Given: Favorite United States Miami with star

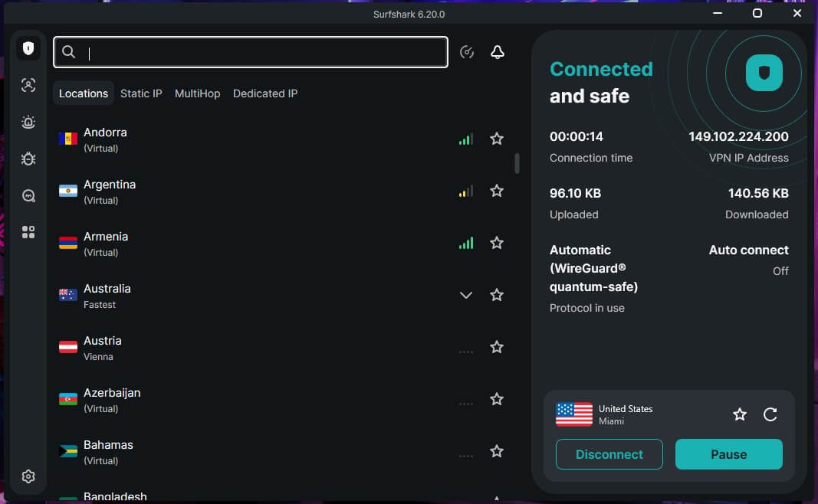Looking at the screenshot, I should coord(740,414).
